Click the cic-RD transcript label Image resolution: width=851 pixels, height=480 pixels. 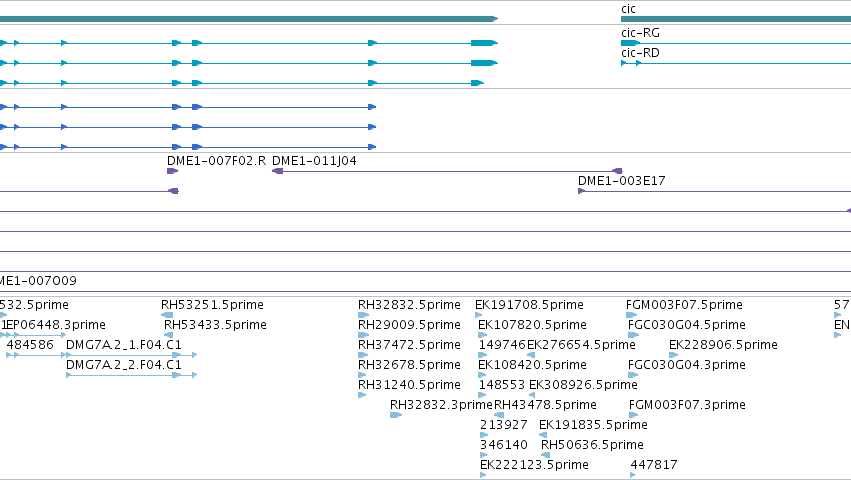click(x=640, y=53)
